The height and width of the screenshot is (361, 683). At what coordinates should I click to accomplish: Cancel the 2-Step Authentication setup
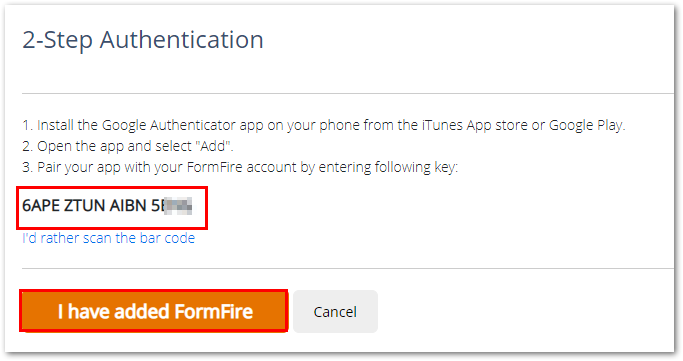coord(335,312)
